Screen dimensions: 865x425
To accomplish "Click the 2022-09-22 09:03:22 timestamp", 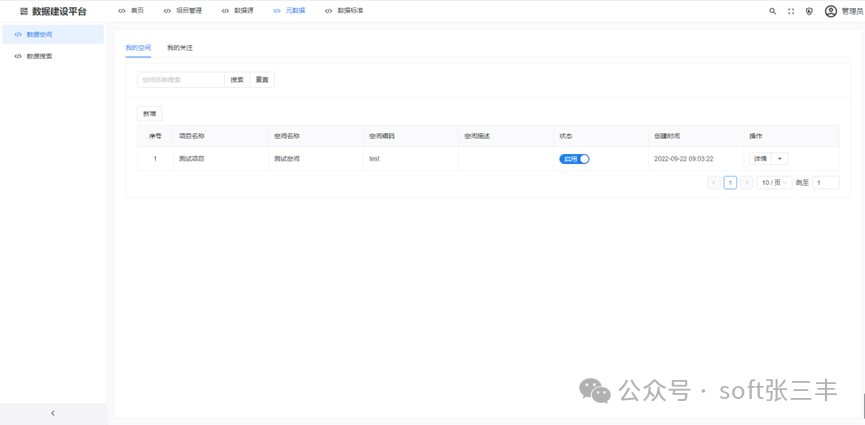I will point(684,159).
